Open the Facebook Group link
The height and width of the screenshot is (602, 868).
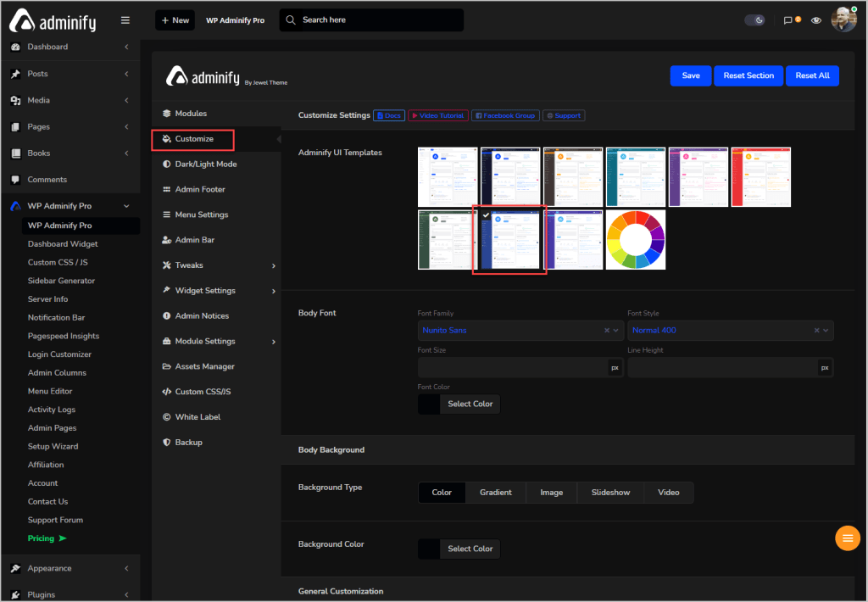pos(505,116)
